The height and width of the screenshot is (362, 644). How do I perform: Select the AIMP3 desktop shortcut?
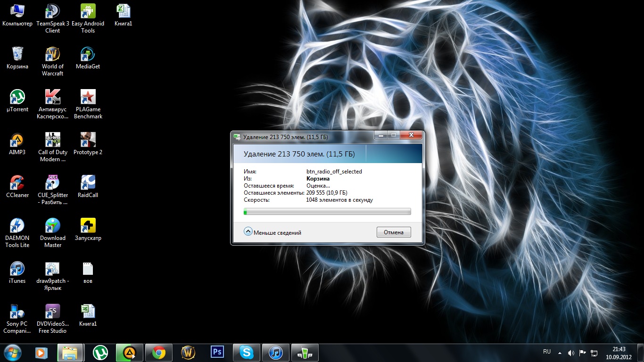[17, 144]
